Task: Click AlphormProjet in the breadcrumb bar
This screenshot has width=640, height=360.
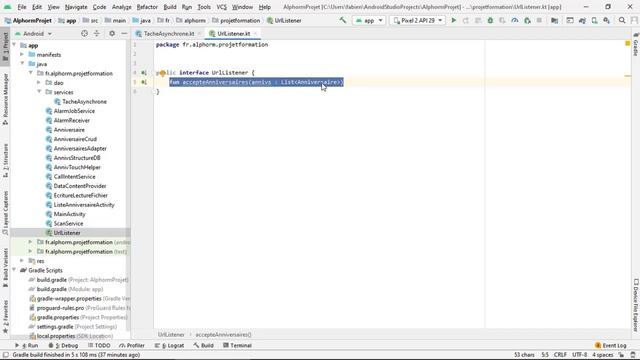Action: click(x=28, y=20)
